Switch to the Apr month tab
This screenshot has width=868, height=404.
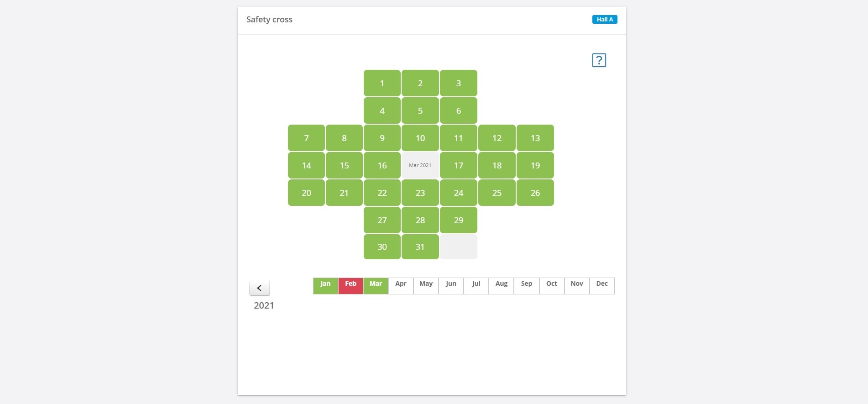click(400, 283)
